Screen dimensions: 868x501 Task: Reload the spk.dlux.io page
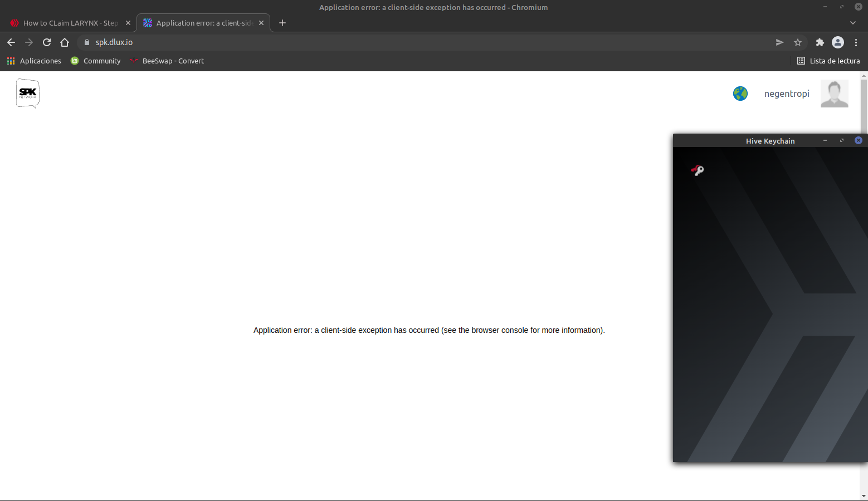pyautogui.click(x=47, y=42)
